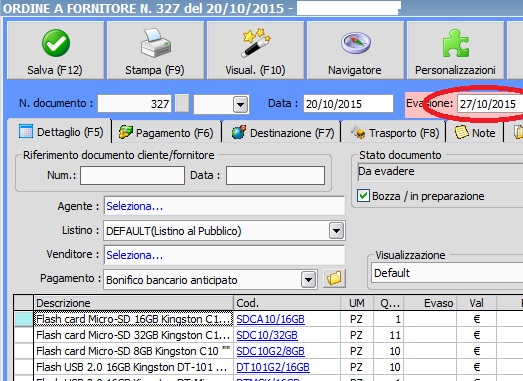Switch to the Pagamento (F6) tab
Image resolution: width=523 pixels, height=381 pixels.
click(166, 133)
